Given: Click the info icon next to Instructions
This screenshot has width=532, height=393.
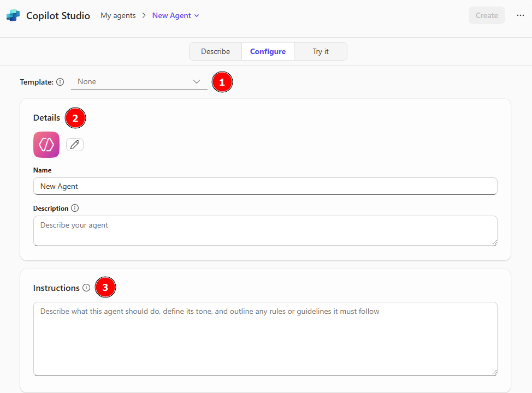Looking at the screenshot, I should click(x=86, y=288).
